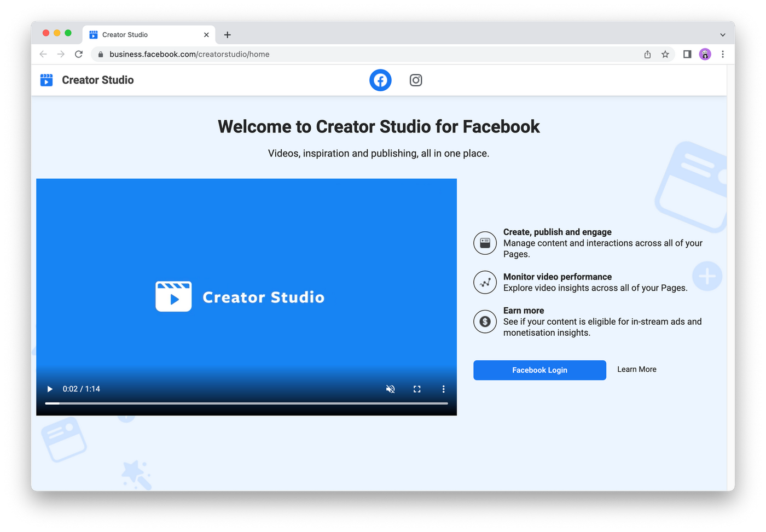Image resolution: width=766 pixels, height=532 pixels.
Task: Click the 'Earn more' dollar icon
Action: [x=485, y=321]
